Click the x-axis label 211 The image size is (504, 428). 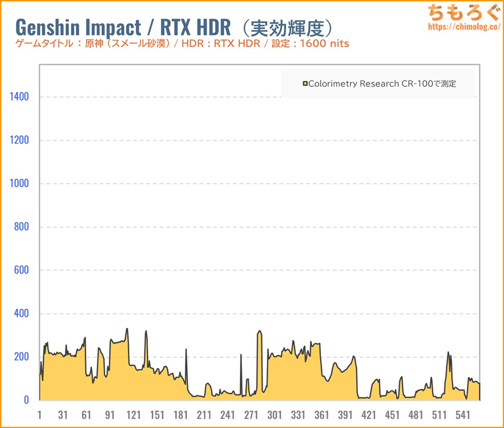coord(204,415)
